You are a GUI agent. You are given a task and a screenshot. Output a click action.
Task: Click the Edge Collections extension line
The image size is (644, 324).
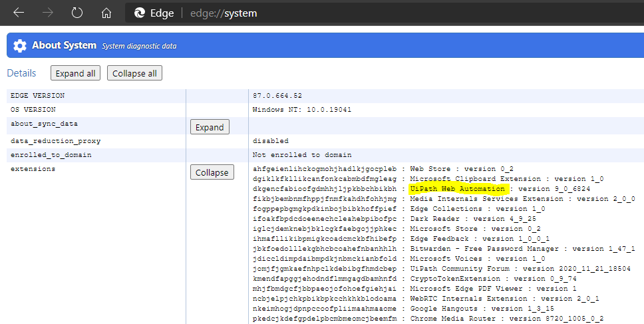click(399, 209)
